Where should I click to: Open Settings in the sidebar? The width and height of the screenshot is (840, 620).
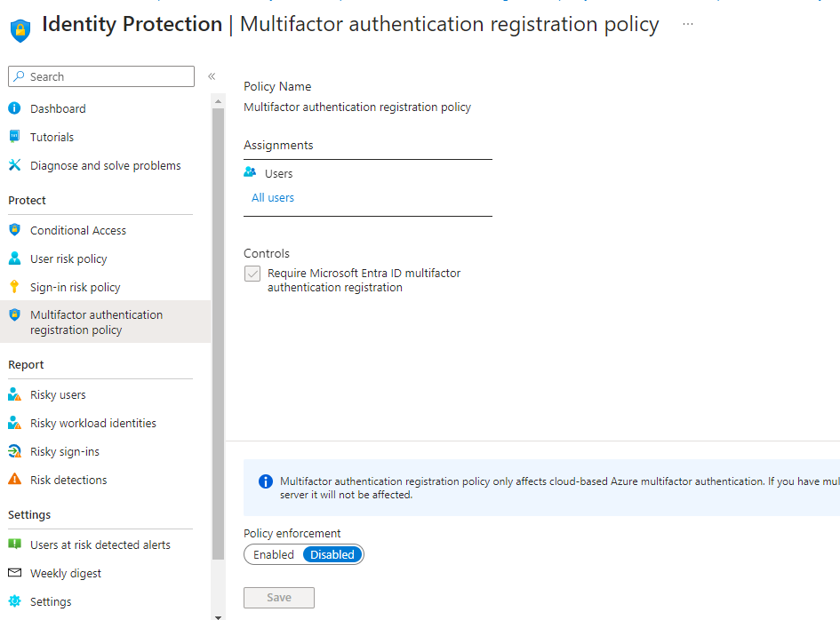[x=51, y=601]
